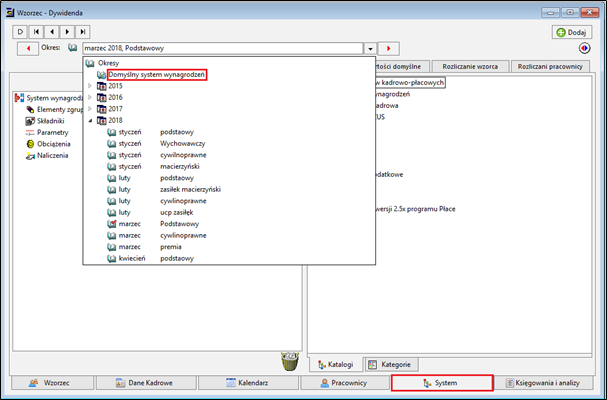
Task: Click the trash basket icon
Action: click(290, 361)
